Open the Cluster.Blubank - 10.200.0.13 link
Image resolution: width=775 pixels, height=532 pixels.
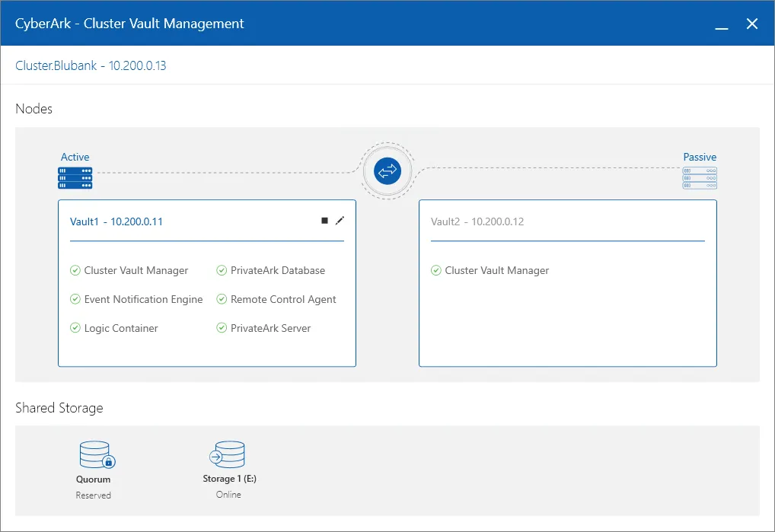tap(91, 65)
